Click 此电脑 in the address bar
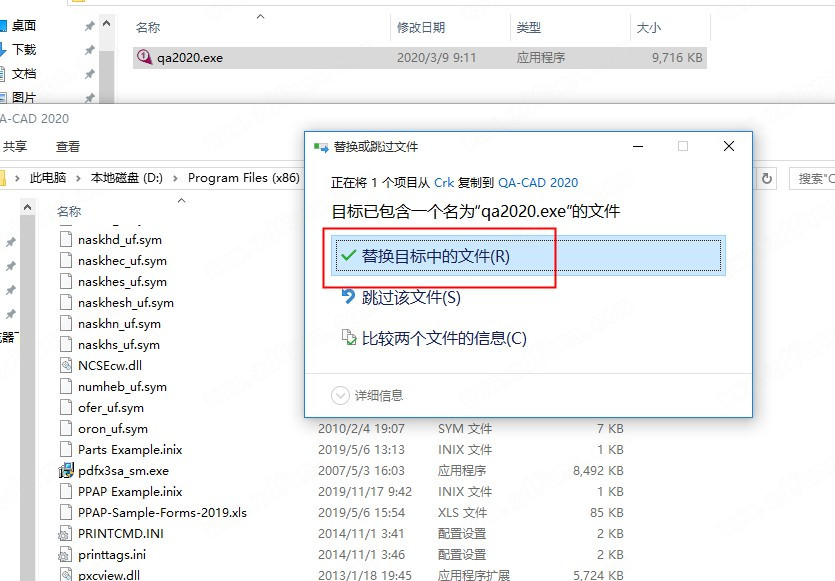The image size is (835, 581). pos(47,178)
